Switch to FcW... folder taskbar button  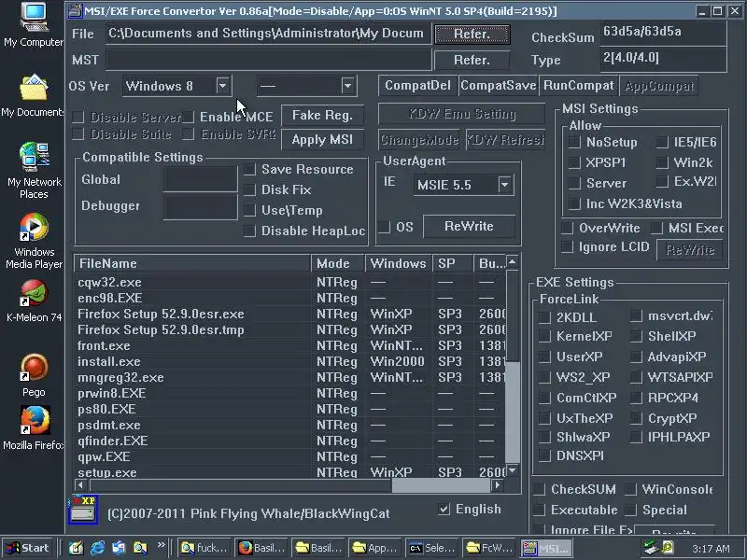(489, 548)
